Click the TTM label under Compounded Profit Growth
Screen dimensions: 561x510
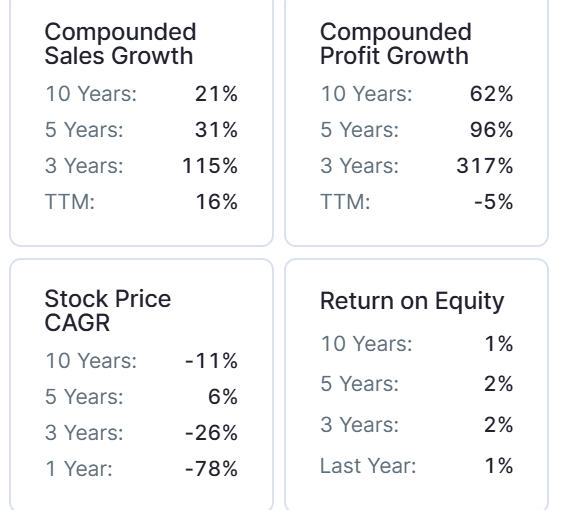pos(345,202)
